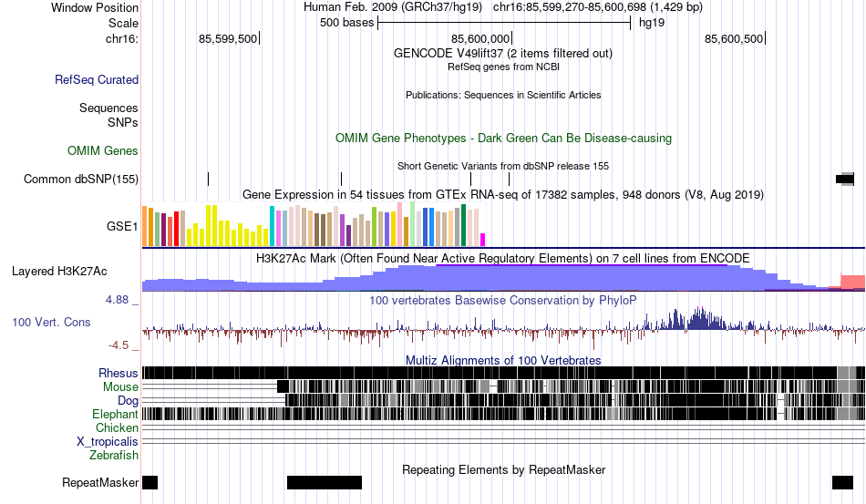Click the 100 vertebrates PhyloP title
This screenshot has height=504, width=866.
[x=503, y=300]
